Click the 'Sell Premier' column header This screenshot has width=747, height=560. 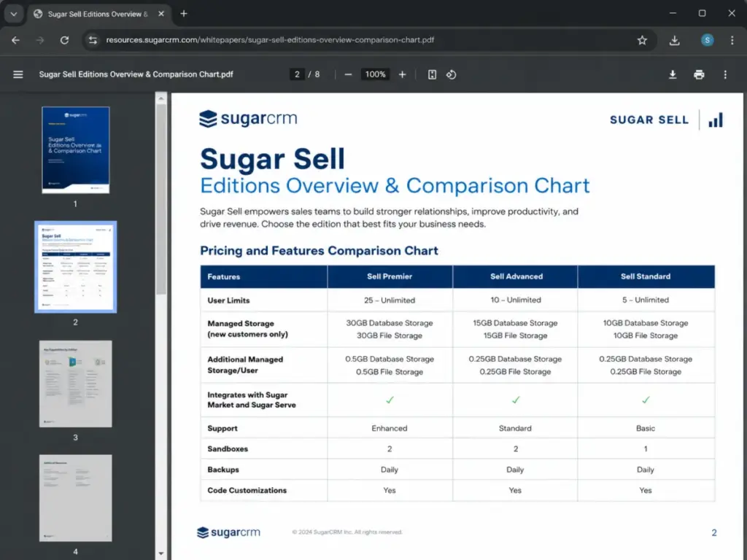pyautogui.click(x=390, y=276)
